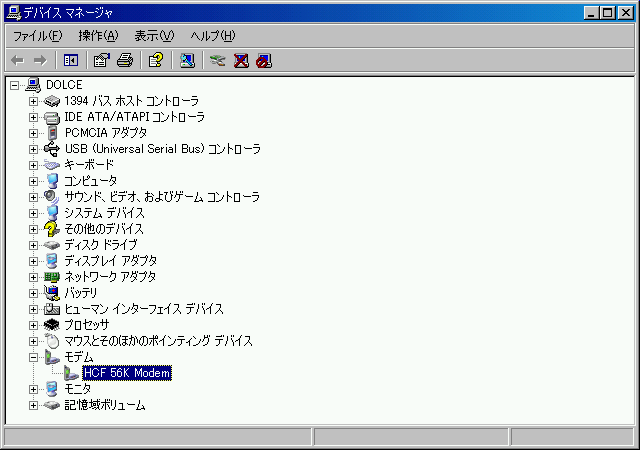Expand ネットワーク アダプタ node
Image resolution: width=640 pixels, height=450 pixels.
(33, 277)
